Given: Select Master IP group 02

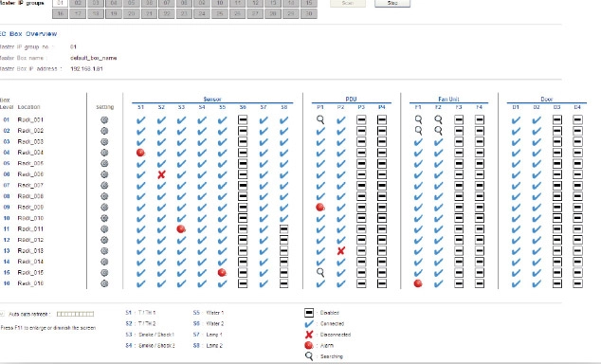Looking at the screenshot, I should 78,3.
